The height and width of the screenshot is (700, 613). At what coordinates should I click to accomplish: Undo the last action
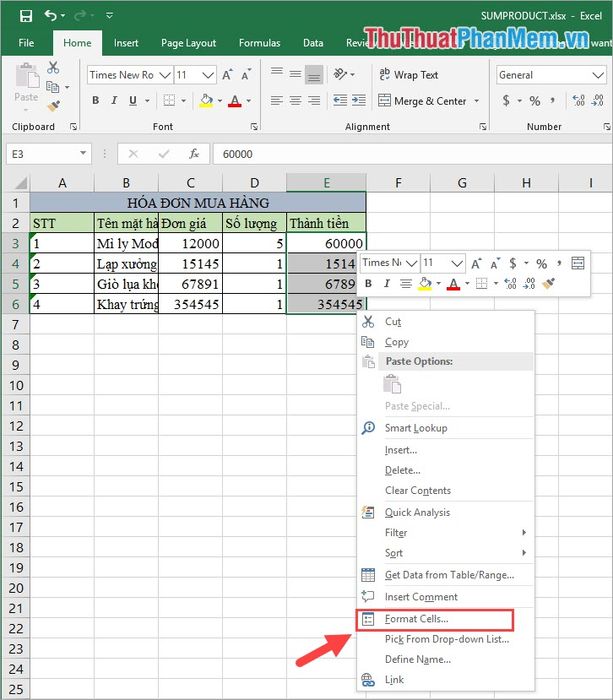click(x=50, y=16)
